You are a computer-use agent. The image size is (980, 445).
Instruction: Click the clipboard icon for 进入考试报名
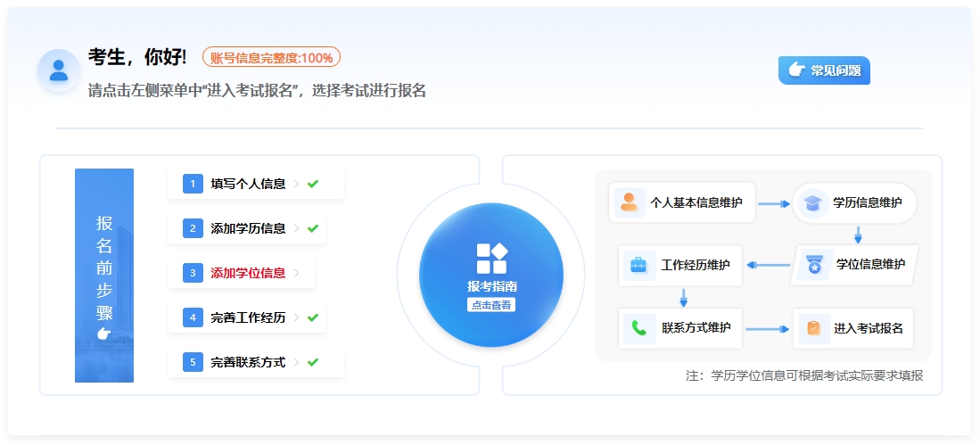pyautogui.click(x=812, y=328)
